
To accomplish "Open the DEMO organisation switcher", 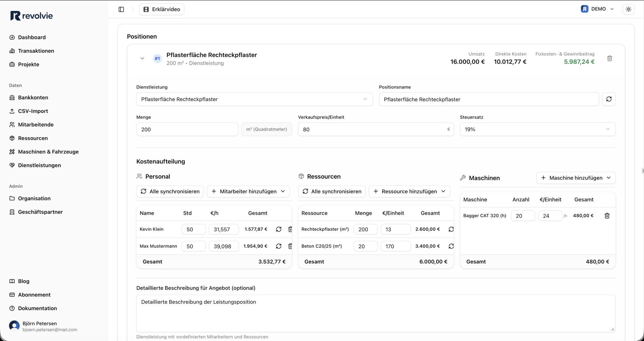I will [x=597, y=9].
